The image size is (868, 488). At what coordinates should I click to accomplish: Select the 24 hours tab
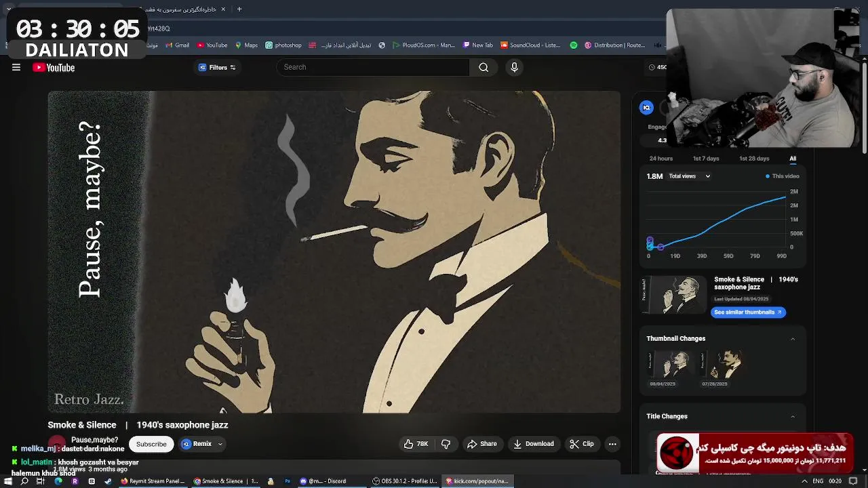tap(661, 159)
